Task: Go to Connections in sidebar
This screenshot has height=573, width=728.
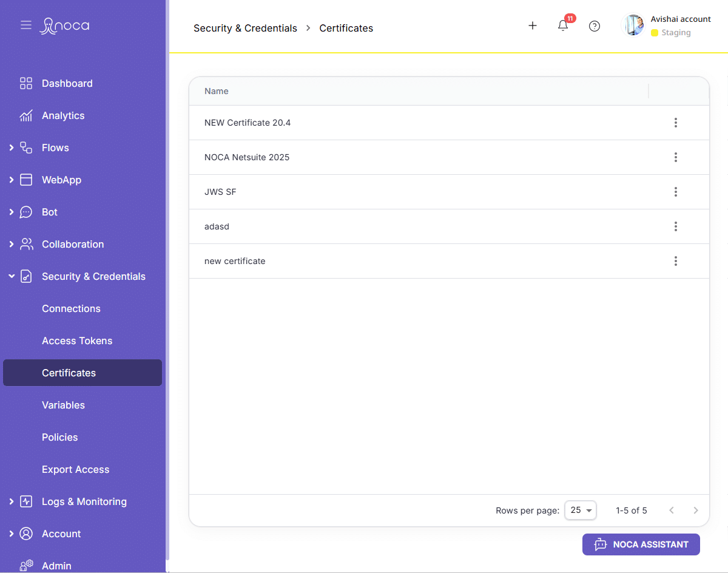Action: tap(71, 308)
